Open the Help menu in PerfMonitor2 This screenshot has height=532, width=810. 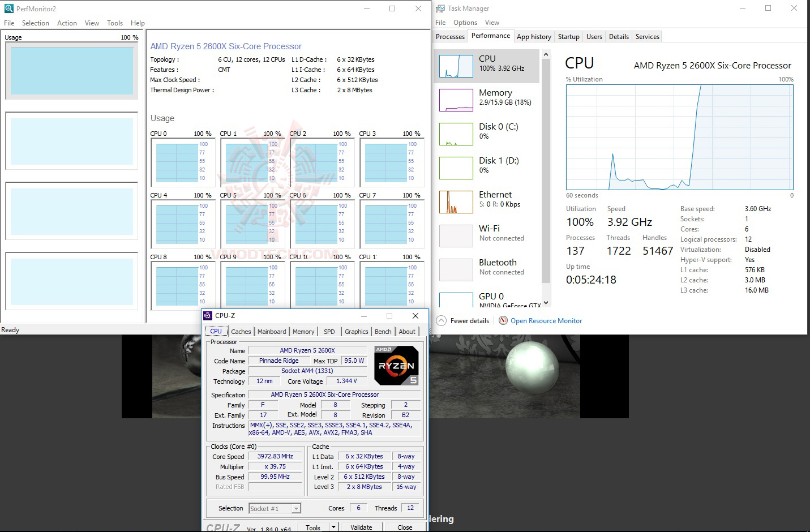138,23
